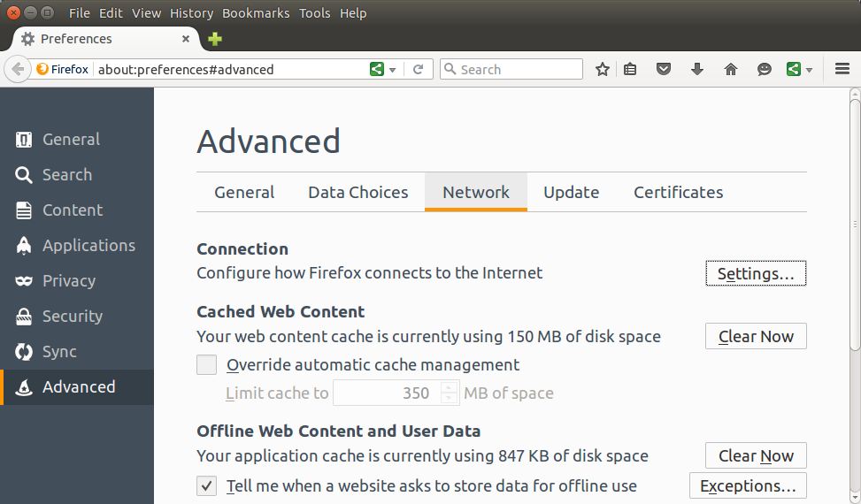Go to the Home page icon
This screenshot has width=861, height=504.
[x=730, y=69]
